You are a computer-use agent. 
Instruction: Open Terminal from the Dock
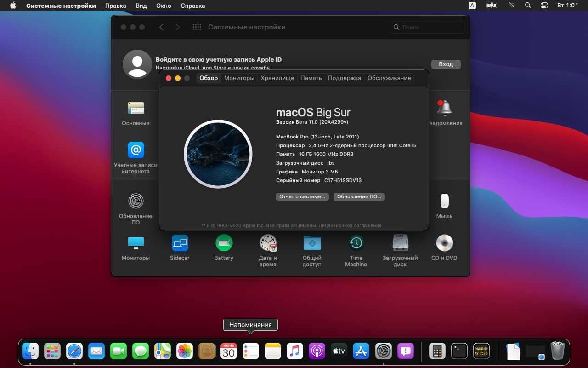point(459,351)
